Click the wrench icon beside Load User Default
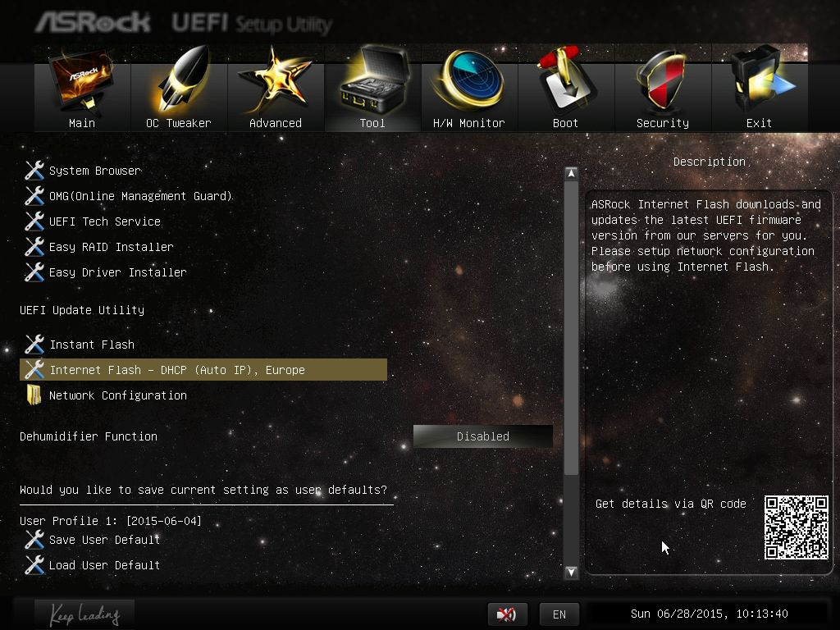Viewport: 840px width, 630px height. point(34,565)
